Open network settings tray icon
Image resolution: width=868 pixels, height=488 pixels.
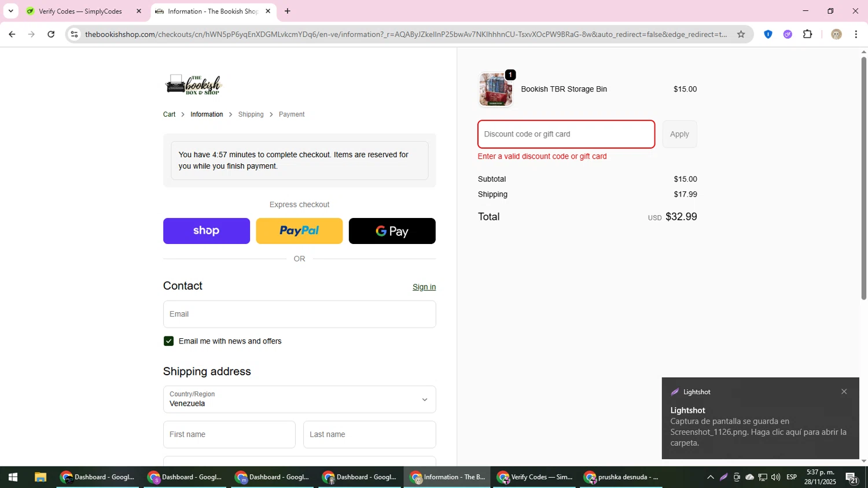click(x=763, y=477)
